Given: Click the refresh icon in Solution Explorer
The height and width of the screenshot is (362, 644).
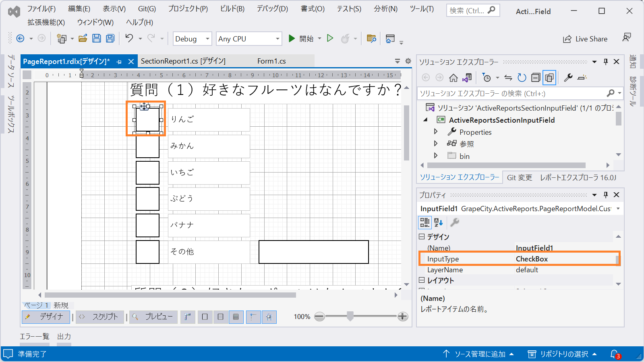Looking at the screenshot, I should (x=522, y=78).
